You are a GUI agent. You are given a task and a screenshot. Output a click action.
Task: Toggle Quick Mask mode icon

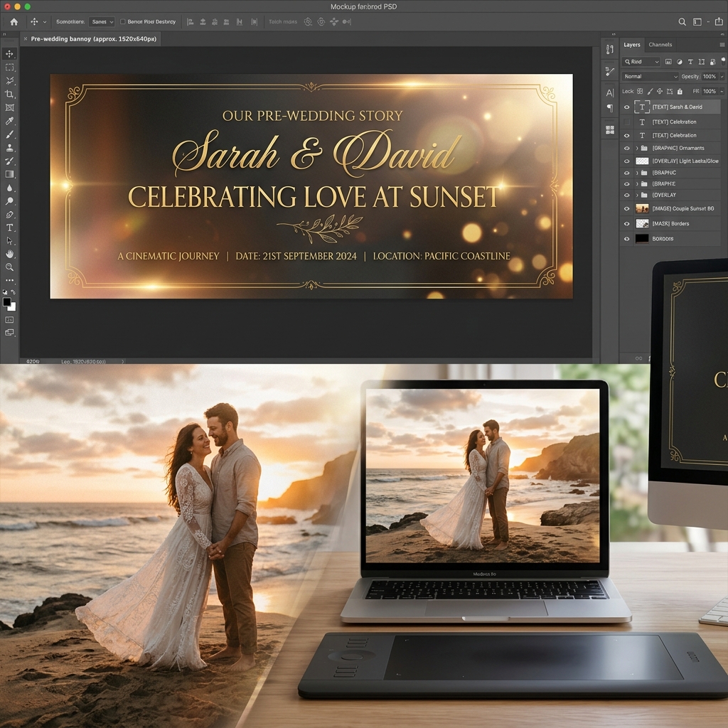(x=9, y=320)
